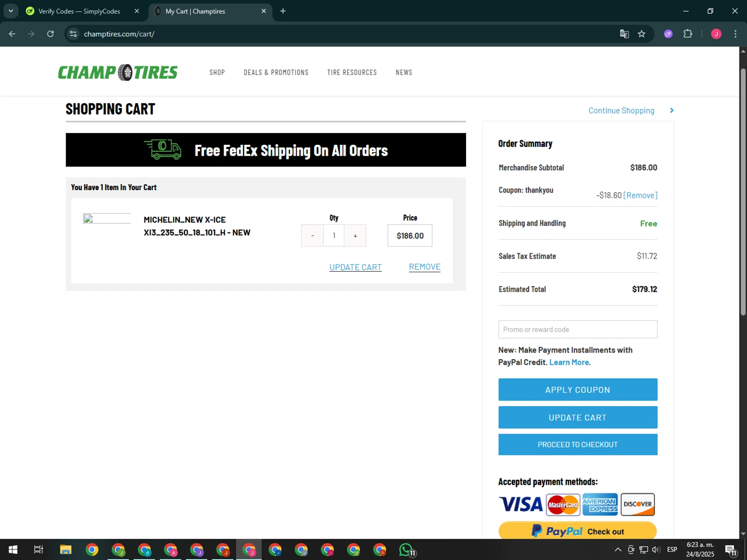This screenshot has height=560, width=747.
Task: Click the MasterCard payment logo
Action: coord(563,505)
